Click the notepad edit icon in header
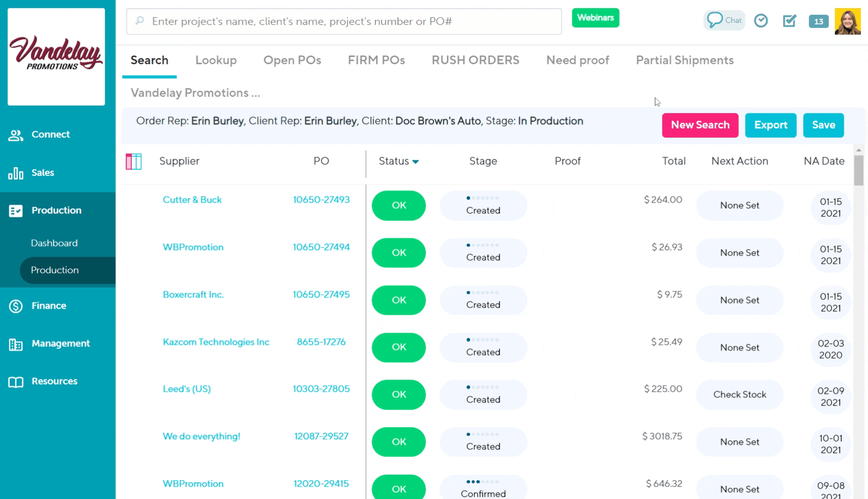868x499 pixels. coord(789,20)
